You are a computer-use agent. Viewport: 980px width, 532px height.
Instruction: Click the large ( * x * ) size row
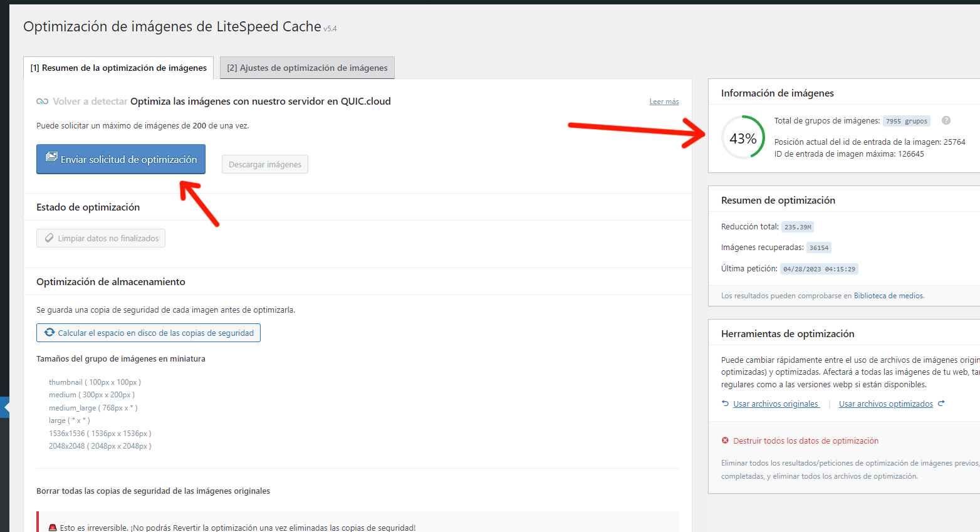click(x=70, y=420)
